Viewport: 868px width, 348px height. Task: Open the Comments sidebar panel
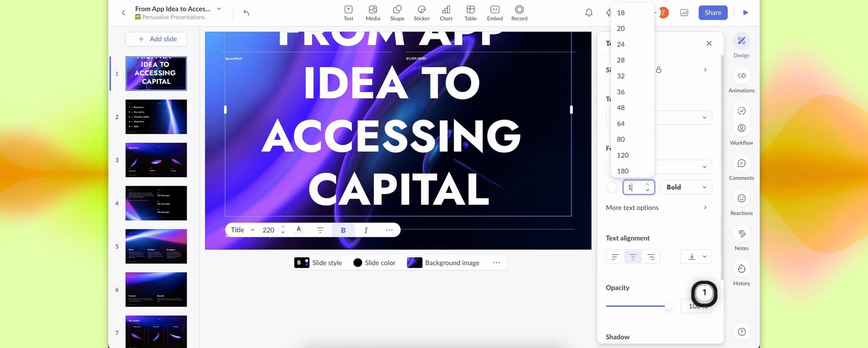tap(741, 168)
